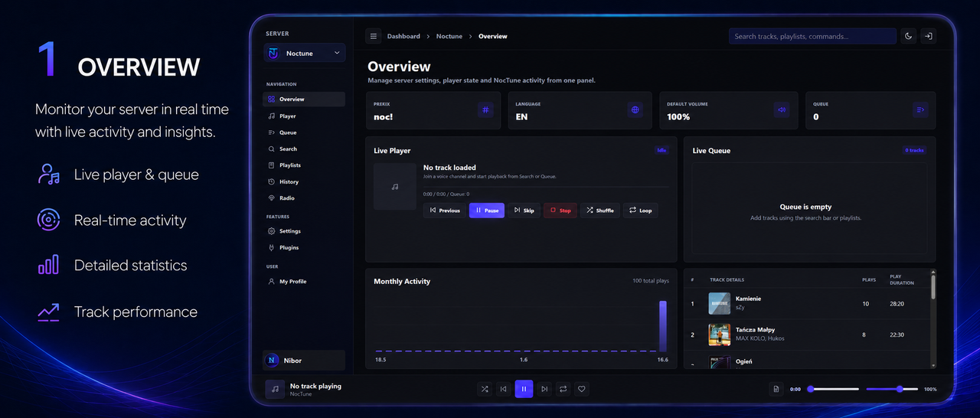Click the Pause button in Live Player
The height and width of the screenshot is (418, 980).
pyautogui.click(x=487, y=211)
